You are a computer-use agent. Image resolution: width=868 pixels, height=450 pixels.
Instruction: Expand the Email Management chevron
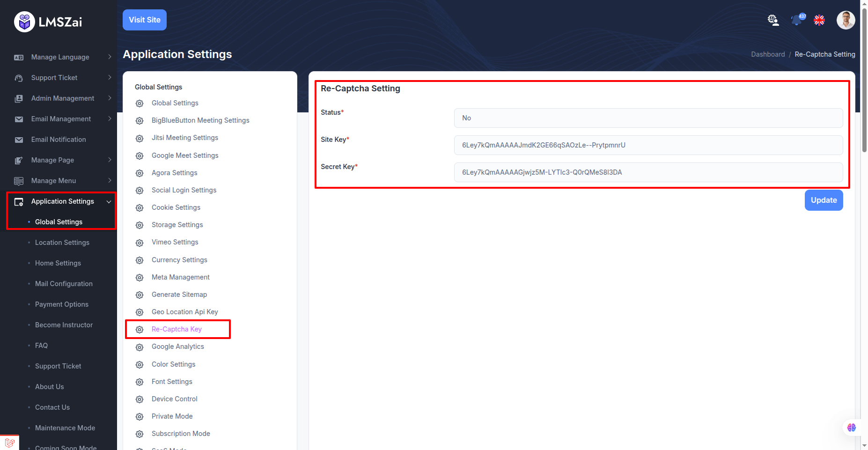coord(110,118)
